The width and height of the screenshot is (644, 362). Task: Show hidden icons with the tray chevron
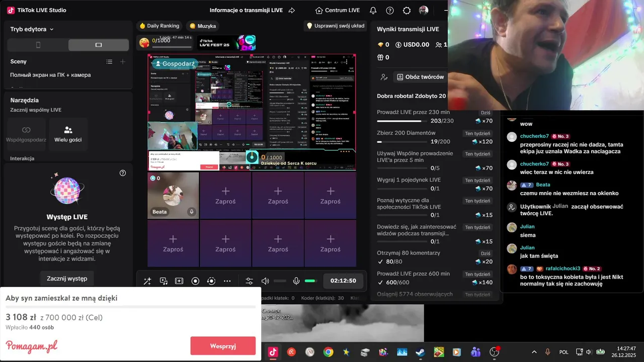pos(534,352)
